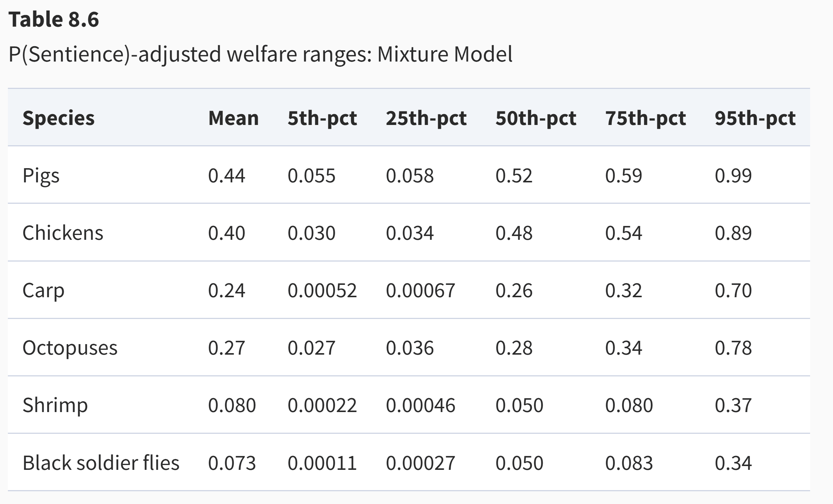This screenshot has width=833, height=504.
Task: Click the Mixture Model table caption
Action: point(260,54)
